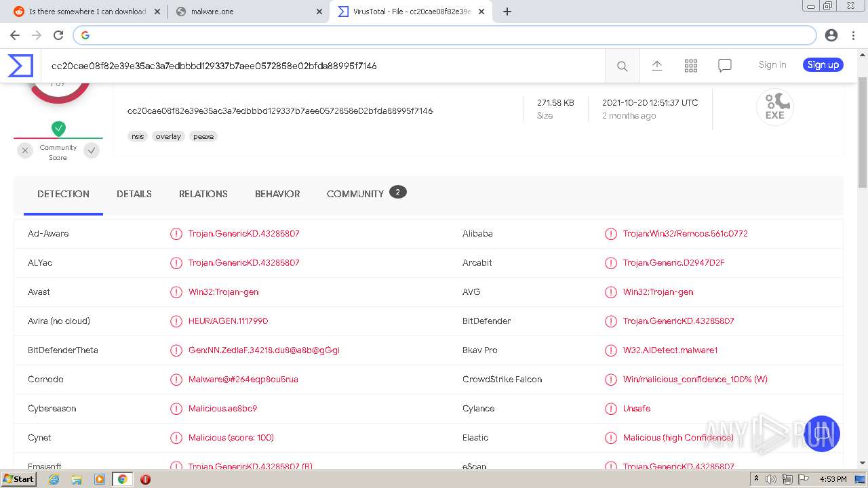The image size is (868, 488).
Task: Open the apps grid icon
Action: [691, 65]
